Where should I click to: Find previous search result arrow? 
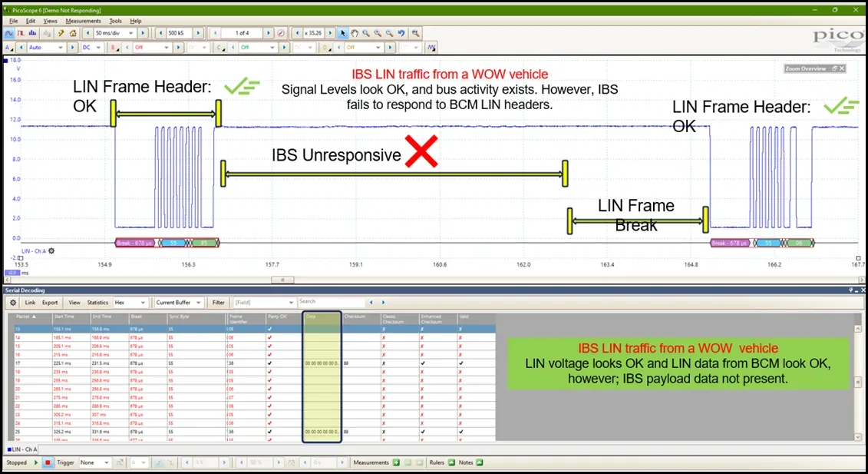coord(371,303)
